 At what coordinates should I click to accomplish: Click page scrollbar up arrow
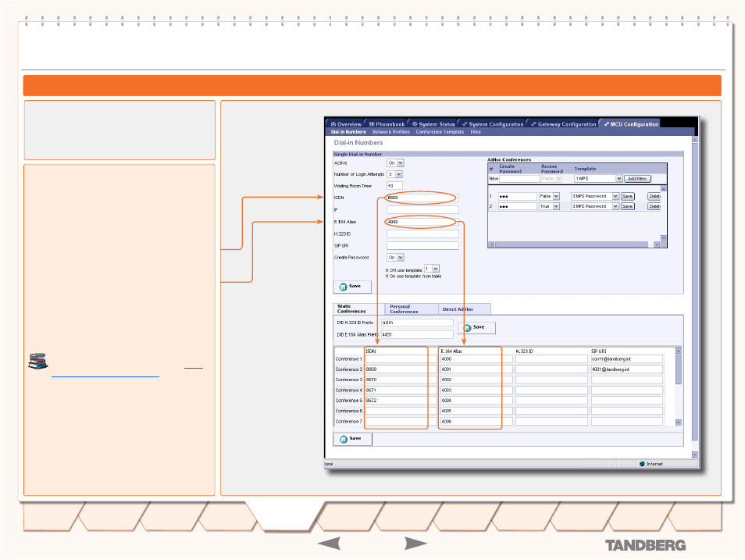pyautogui.click(x=695, y=140)
